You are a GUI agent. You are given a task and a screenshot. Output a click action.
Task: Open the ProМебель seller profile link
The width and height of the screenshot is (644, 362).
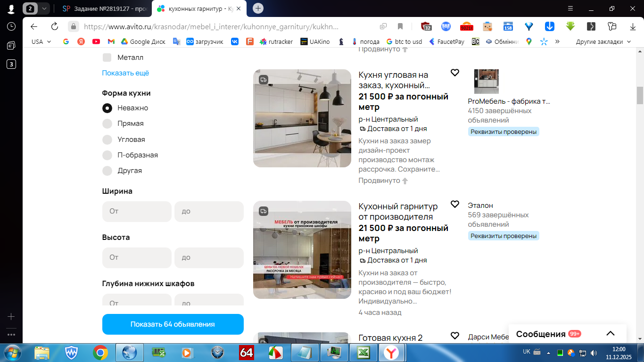(509, 101)
